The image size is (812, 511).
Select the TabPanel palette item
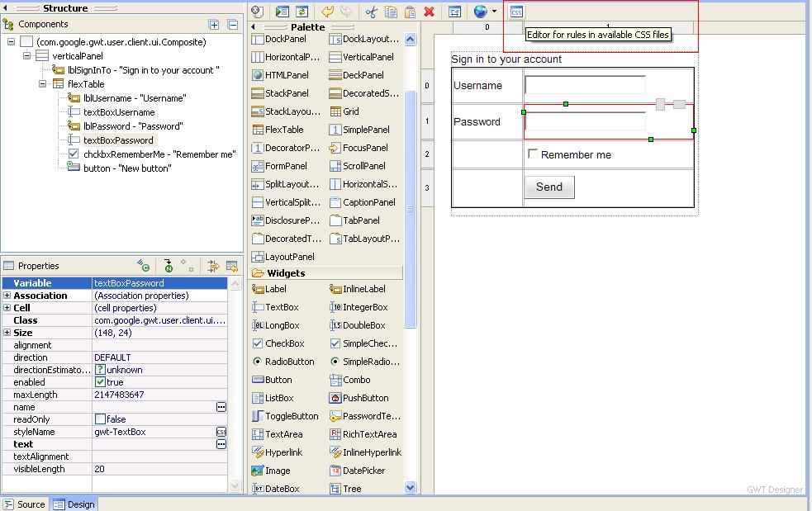(354, 220)
